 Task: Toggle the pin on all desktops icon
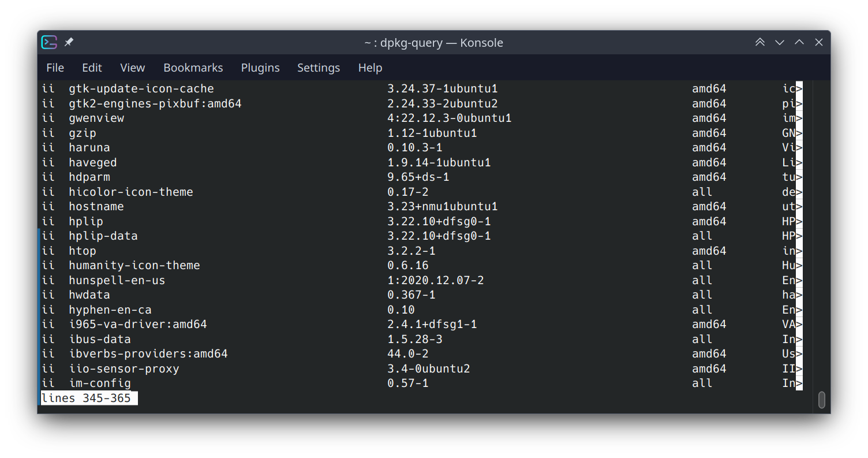pos(69,42)
